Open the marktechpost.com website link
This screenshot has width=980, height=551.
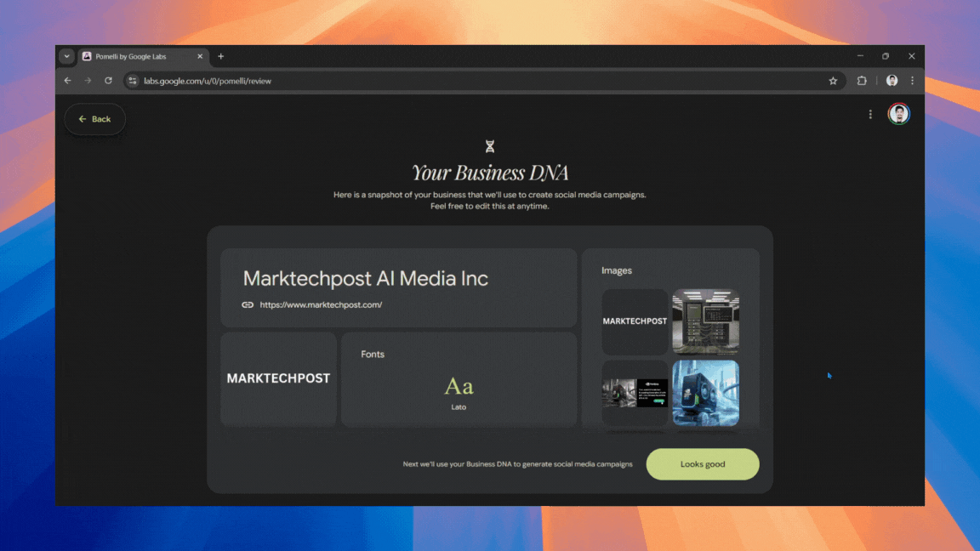(321, 305)
